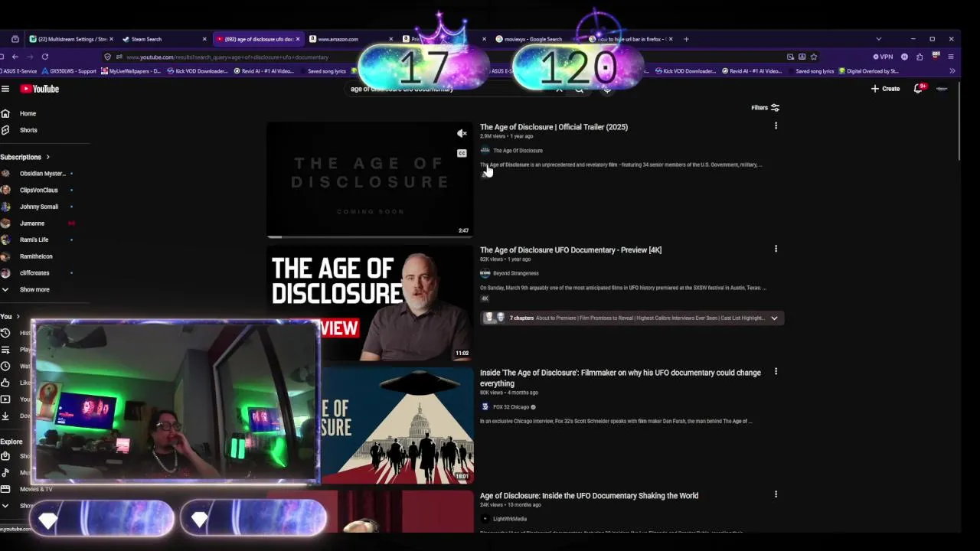Reload the current page
The width and height of the screenshot is (980, 551).
45,57
